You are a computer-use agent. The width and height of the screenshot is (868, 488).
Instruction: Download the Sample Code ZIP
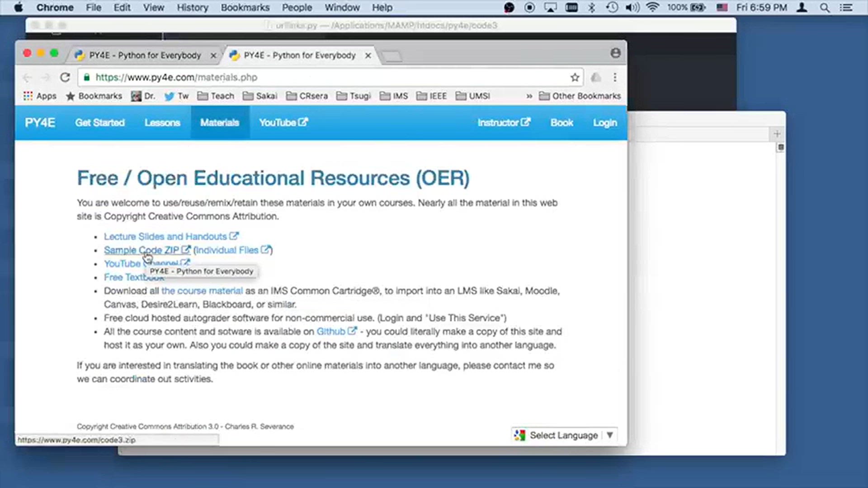click(x=147, y=250)
